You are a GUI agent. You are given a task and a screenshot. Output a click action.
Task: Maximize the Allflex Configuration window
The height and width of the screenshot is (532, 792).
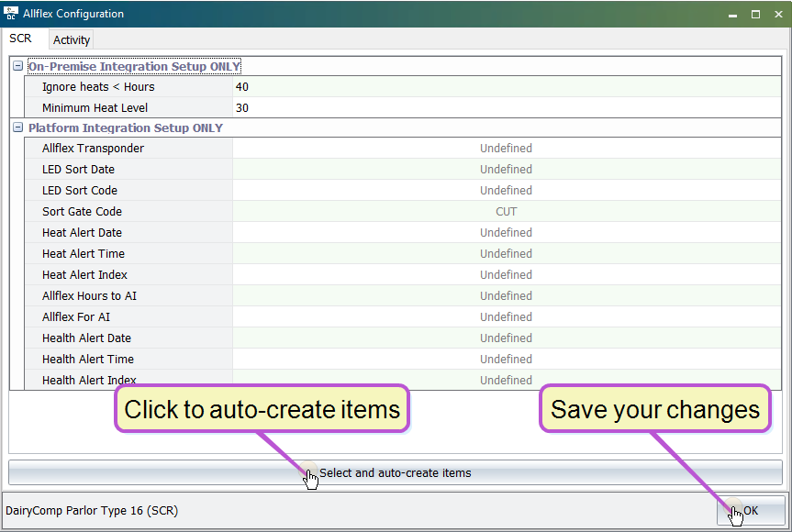click(755, 15)
